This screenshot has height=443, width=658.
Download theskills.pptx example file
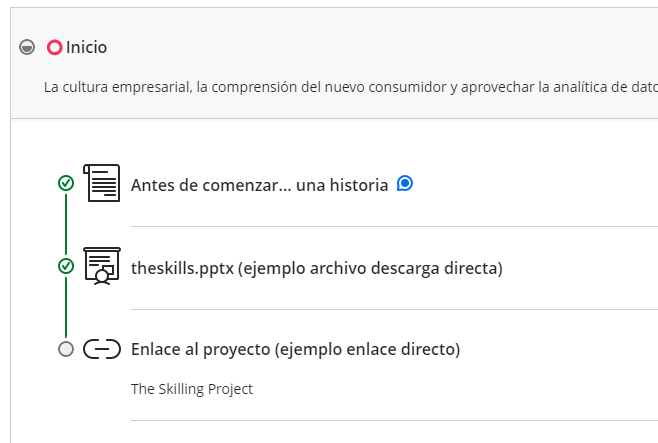pyautogui.click(x=317, y=268)
